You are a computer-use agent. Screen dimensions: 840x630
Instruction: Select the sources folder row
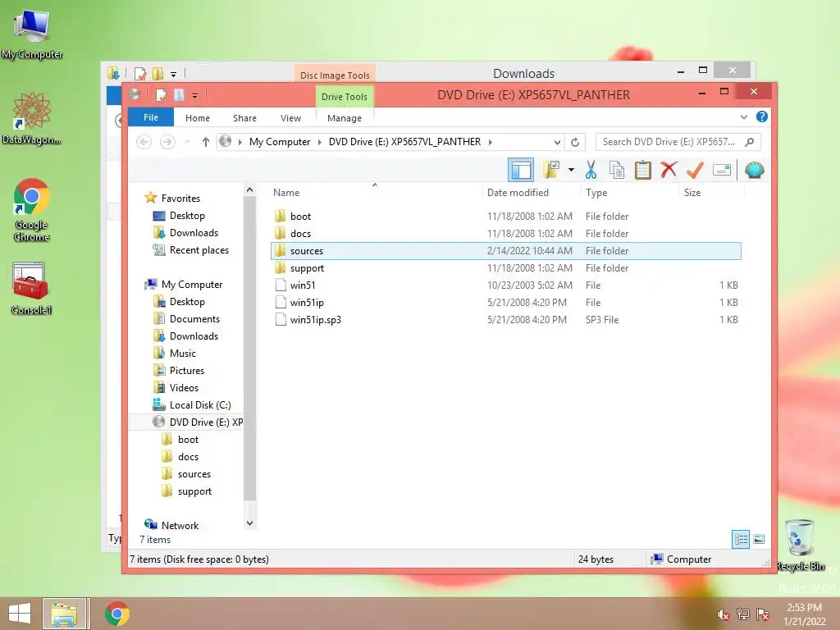[x=506, y=251]
